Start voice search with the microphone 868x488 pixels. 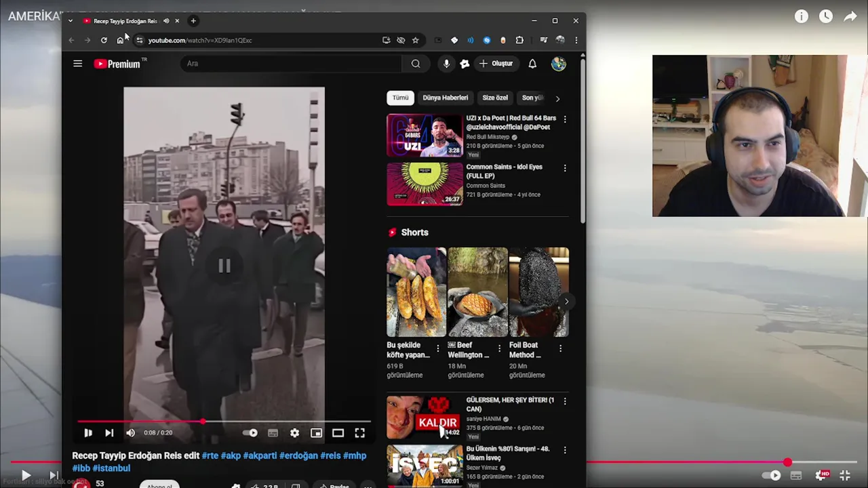point(446,64)
